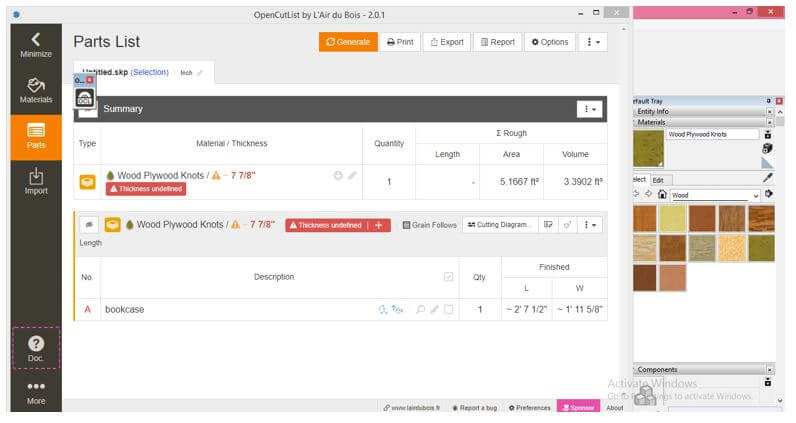Screen dimensions: 796x423
Task: Pick the olive green wood swatch
Action: [761, 248]
